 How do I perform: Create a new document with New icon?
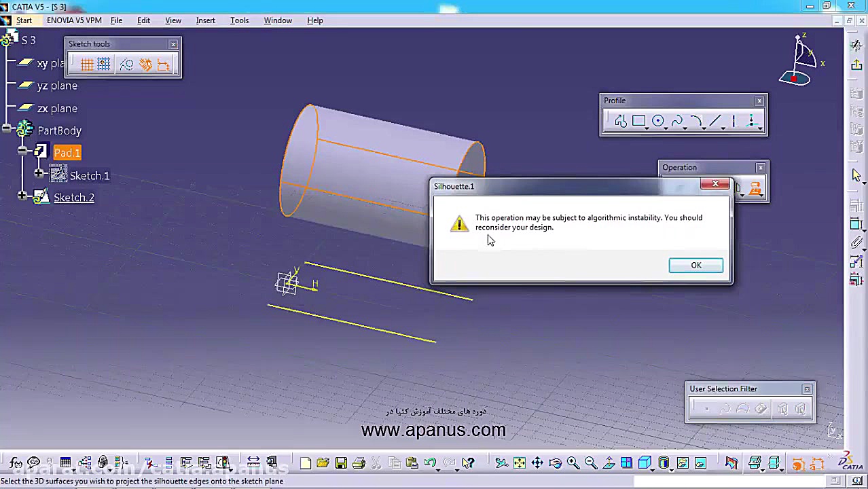(306, 463)
